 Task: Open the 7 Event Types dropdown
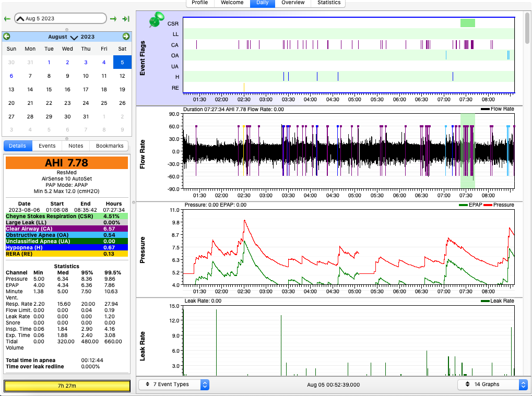(174, 385)
